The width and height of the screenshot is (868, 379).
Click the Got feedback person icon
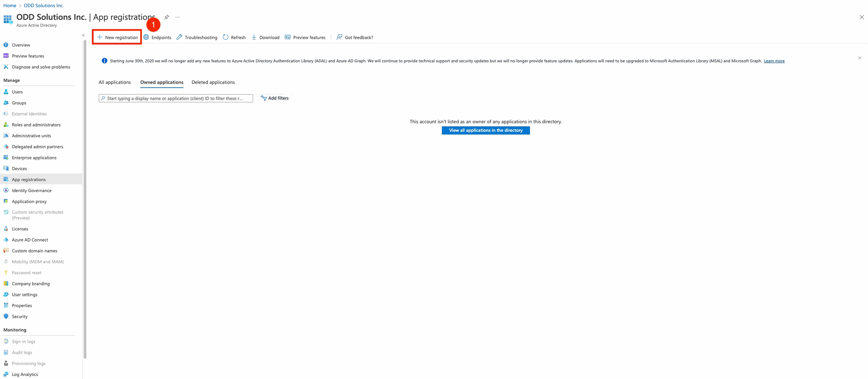coord(339,37)
